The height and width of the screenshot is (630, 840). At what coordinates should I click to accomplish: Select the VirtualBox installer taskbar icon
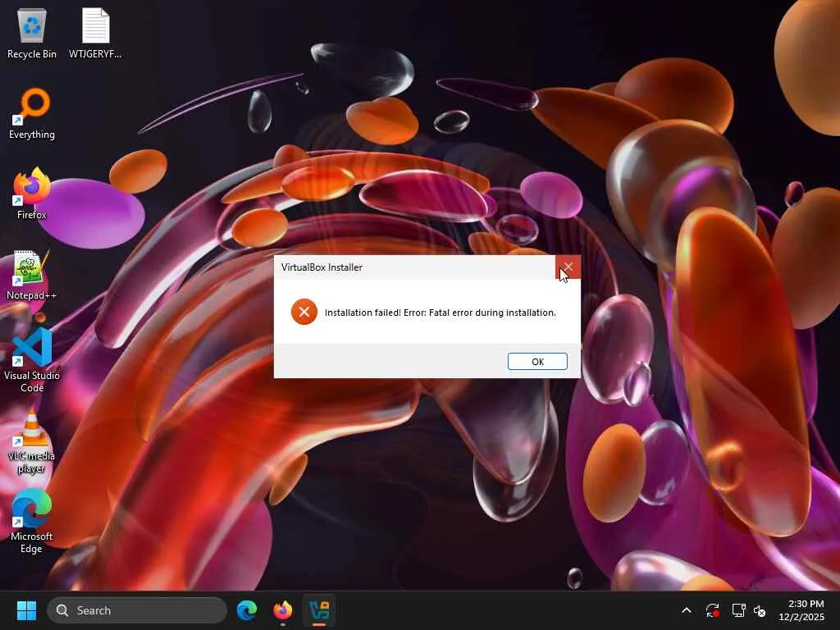tap(319, 610)
